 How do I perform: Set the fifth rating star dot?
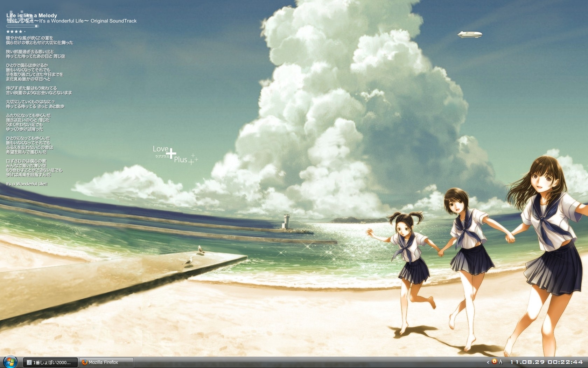(x=24, y=32)
